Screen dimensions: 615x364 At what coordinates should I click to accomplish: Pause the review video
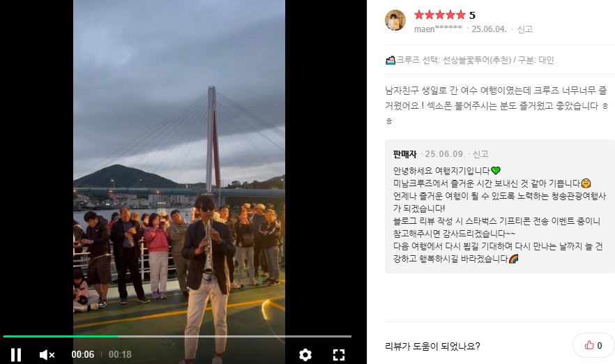click(x=16, y=354)
